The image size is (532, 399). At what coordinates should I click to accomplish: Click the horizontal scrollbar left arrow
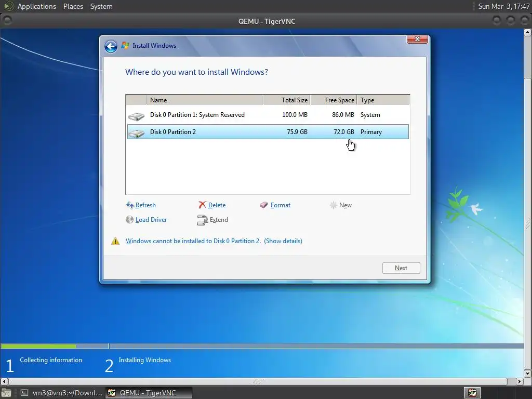(x=4, y=381)
